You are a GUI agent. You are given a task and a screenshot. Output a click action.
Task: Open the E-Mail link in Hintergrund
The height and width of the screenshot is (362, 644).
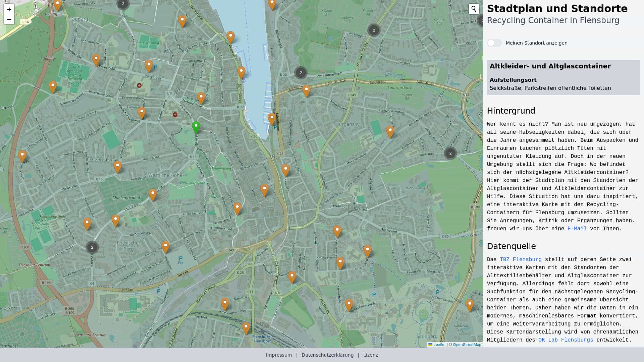coord(577,229)
